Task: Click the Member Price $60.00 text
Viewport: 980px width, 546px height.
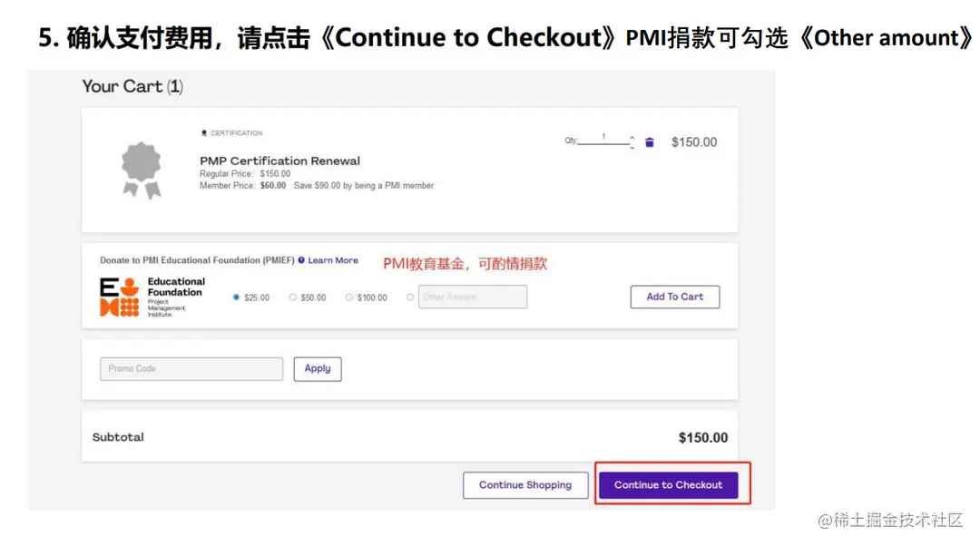Action: tap(242, 186)
